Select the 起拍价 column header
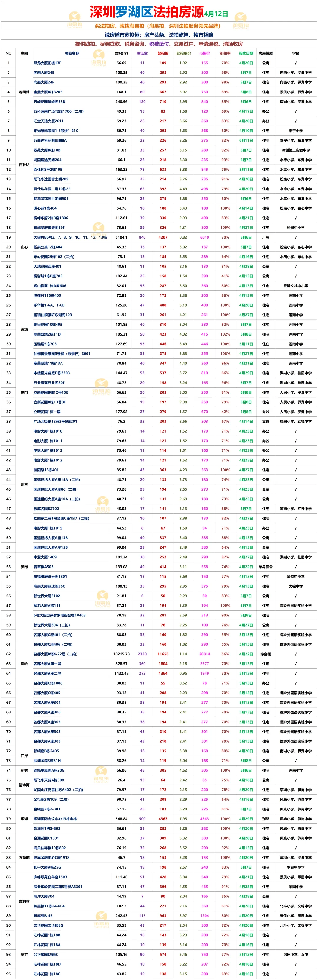Screen dimensions: 318x980 click(163, 53)
